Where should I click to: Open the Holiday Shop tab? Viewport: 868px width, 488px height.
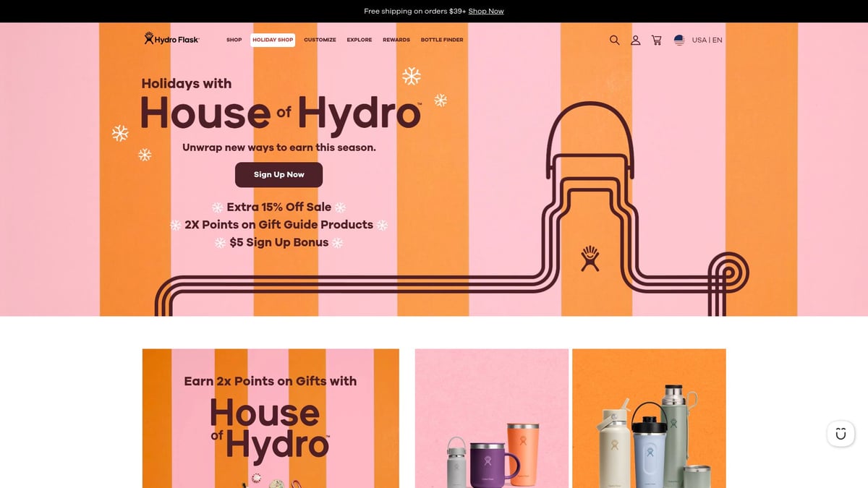(273, 40)
